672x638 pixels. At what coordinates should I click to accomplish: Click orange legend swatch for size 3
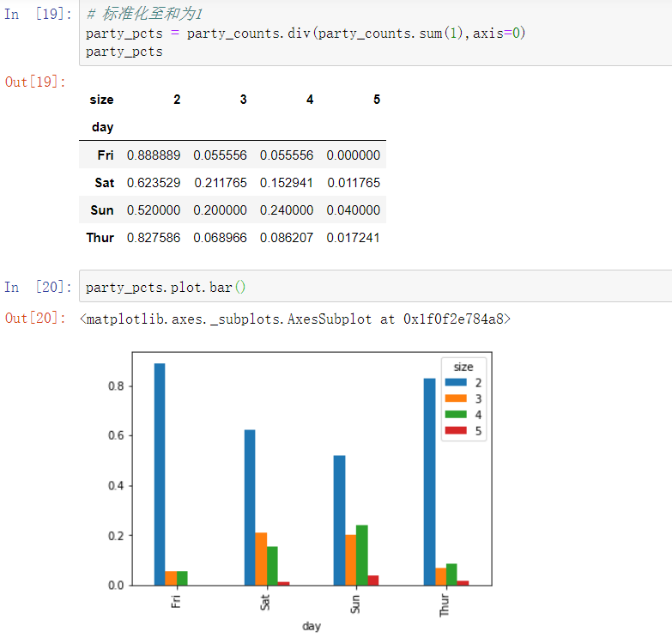pyautogui.click(x=456, y=398)
